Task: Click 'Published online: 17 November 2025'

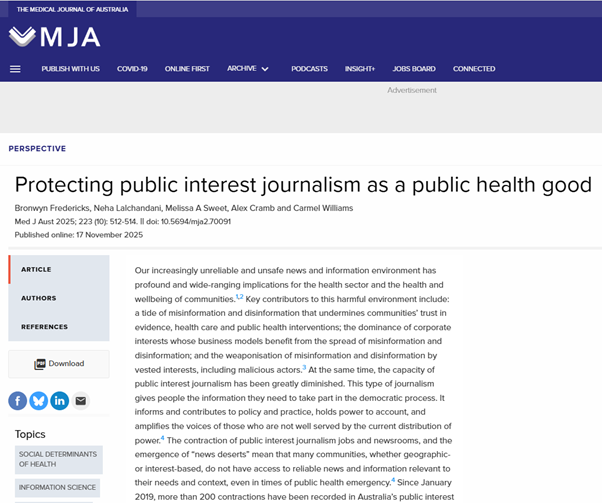Action: (x=79, y=235)
